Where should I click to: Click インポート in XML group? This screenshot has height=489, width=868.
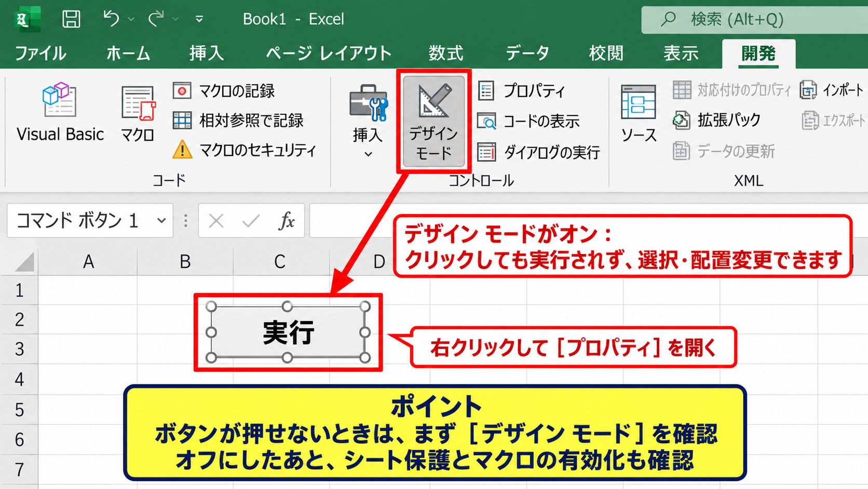pos(832,90)
